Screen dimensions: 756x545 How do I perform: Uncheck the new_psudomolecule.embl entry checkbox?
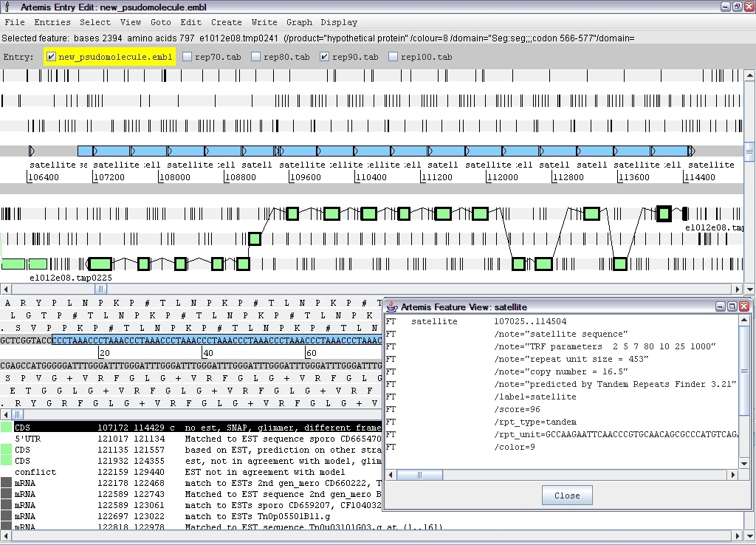(x=51, y=57)
